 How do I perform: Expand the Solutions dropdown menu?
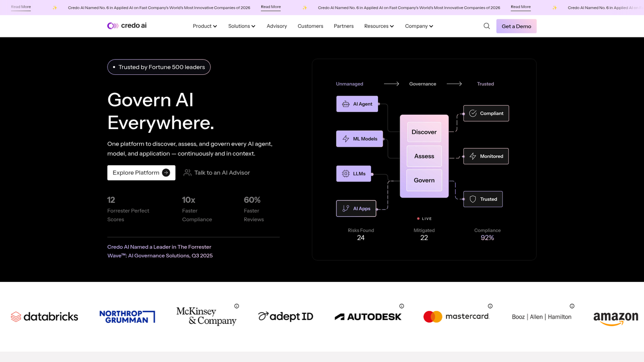(x=242, y=26)
